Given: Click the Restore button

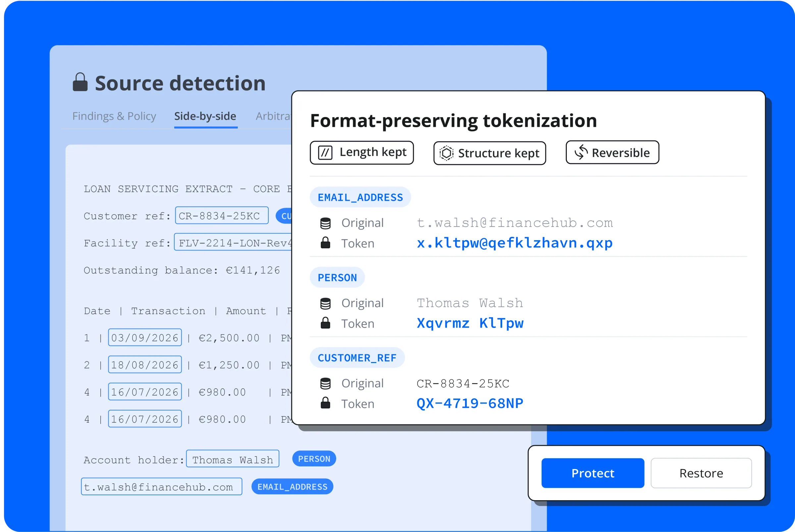Looking at the screenshot, I should [701, 473].
